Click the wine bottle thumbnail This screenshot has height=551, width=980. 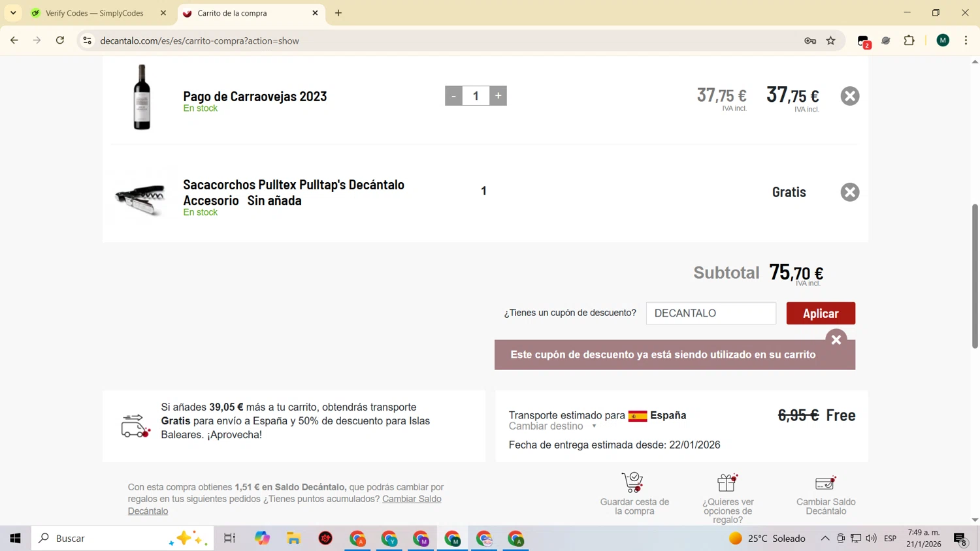pos(142,97)
